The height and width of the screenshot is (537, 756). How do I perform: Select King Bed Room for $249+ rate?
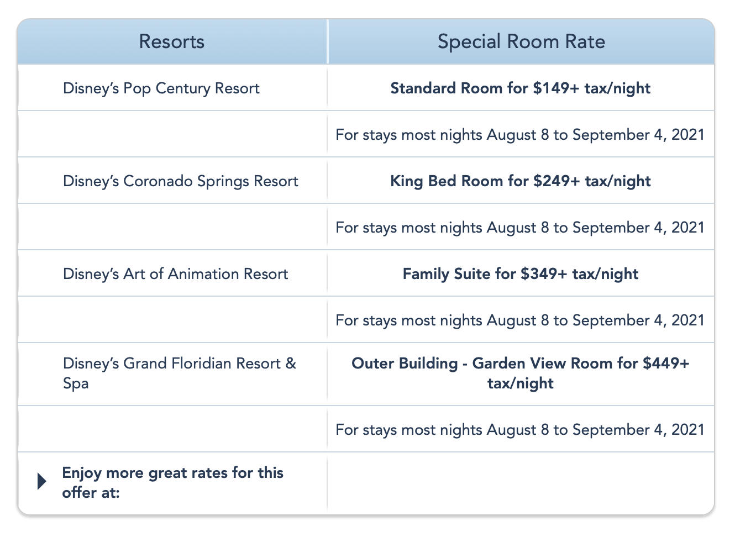[521, 181]
